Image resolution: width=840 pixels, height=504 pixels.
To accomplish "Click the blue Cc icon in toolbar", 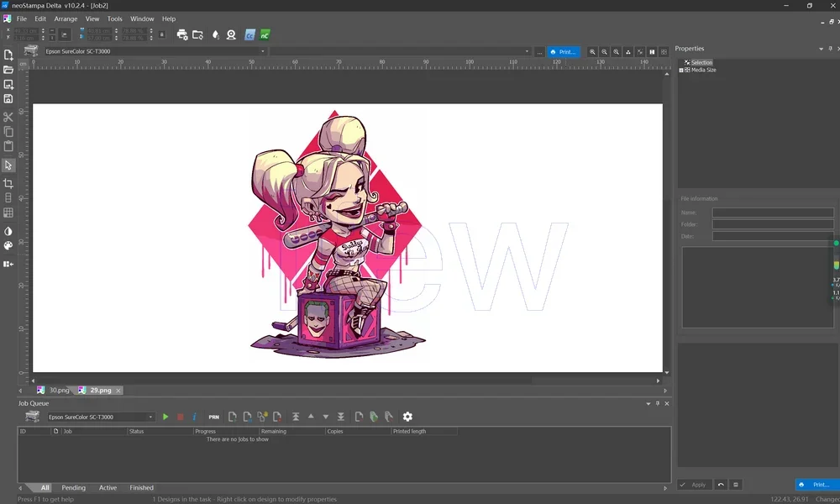I will 249,34.
